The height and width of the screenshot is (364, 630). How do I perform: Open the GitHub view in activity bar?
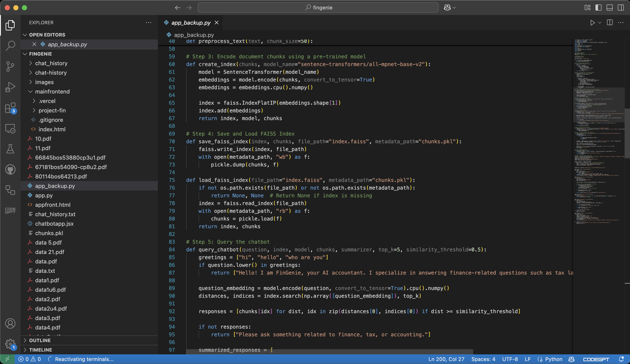click(10, 170)
